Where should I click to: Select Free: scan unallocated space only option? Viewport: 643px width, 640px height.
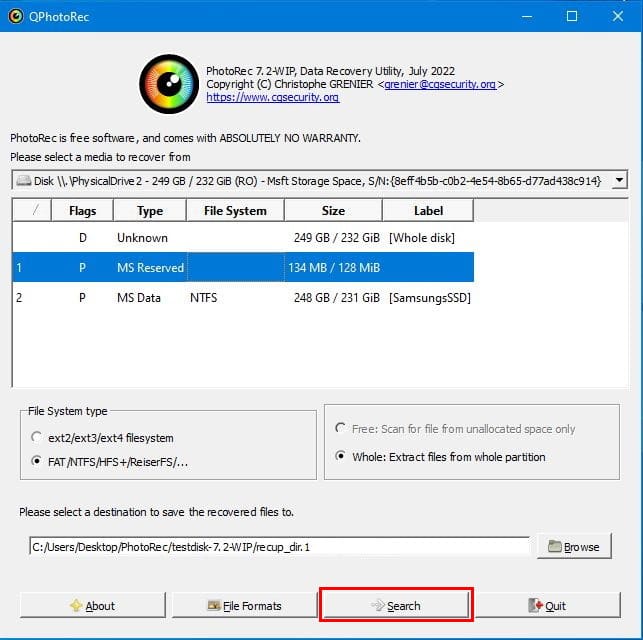340,428
